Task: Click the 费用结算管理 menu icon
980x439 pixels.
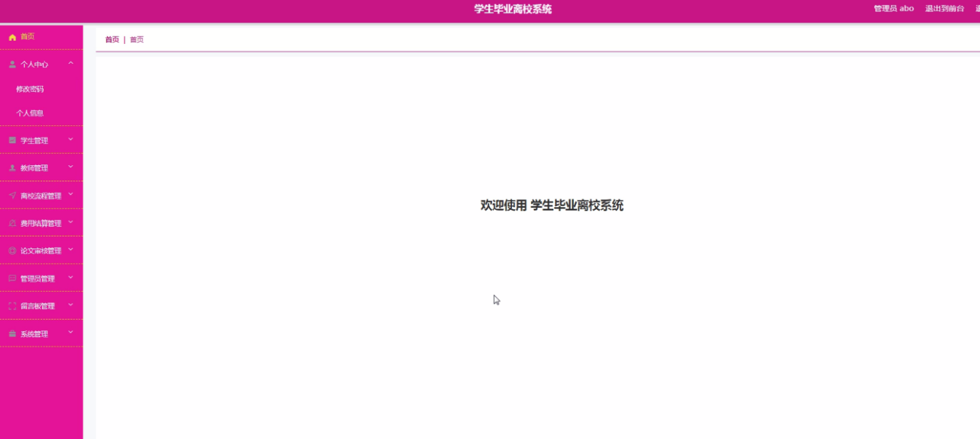Action: (x=12, y=223)
